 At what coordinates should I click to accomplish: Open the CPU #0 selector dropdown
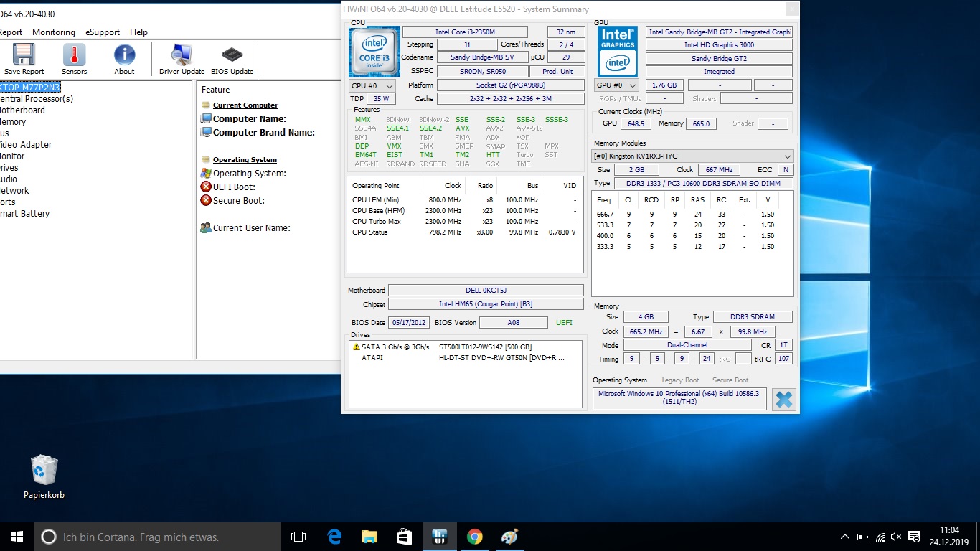pyautogui.click(x=372, y=86)
